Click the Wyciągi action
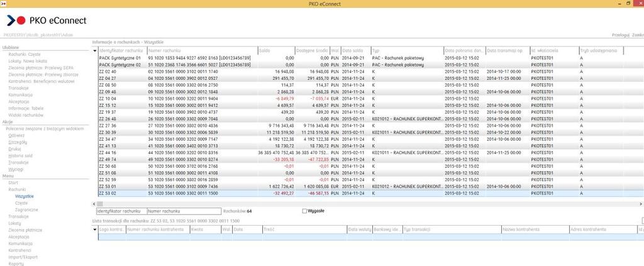Image resolution: width=644 pixels, height=266 pixels. pos(16,169)
